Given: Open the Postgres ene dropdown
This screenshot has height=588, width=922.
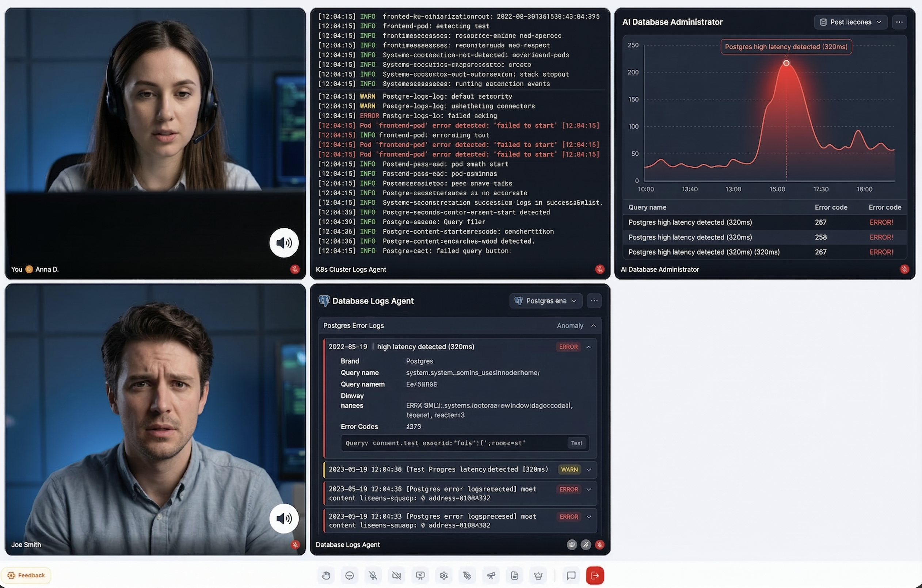Looking at the screenshot, I should click(x=546, y=301).
